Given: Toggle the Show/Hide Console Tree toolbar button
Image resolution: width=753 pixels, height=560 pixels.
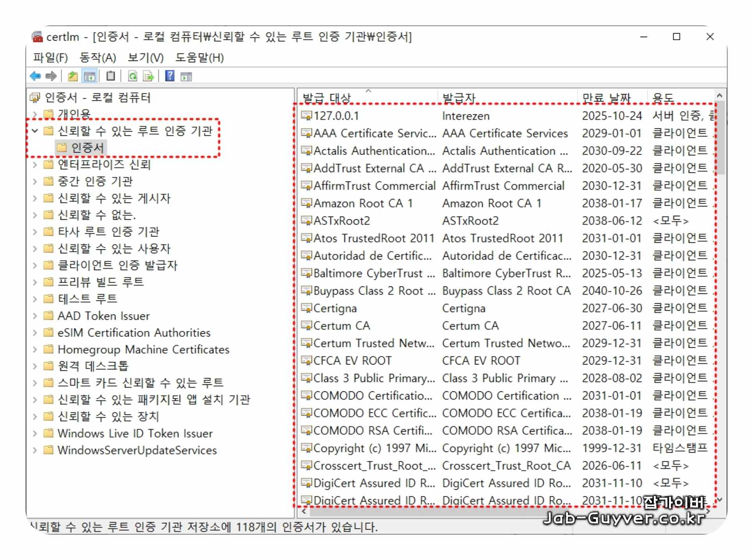Looking at the screenshot, I should point(90,76).
